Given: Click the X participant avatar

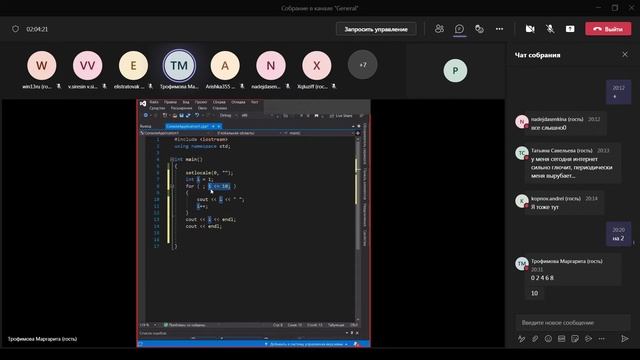Looking at the screenshot, I should 316,65.
